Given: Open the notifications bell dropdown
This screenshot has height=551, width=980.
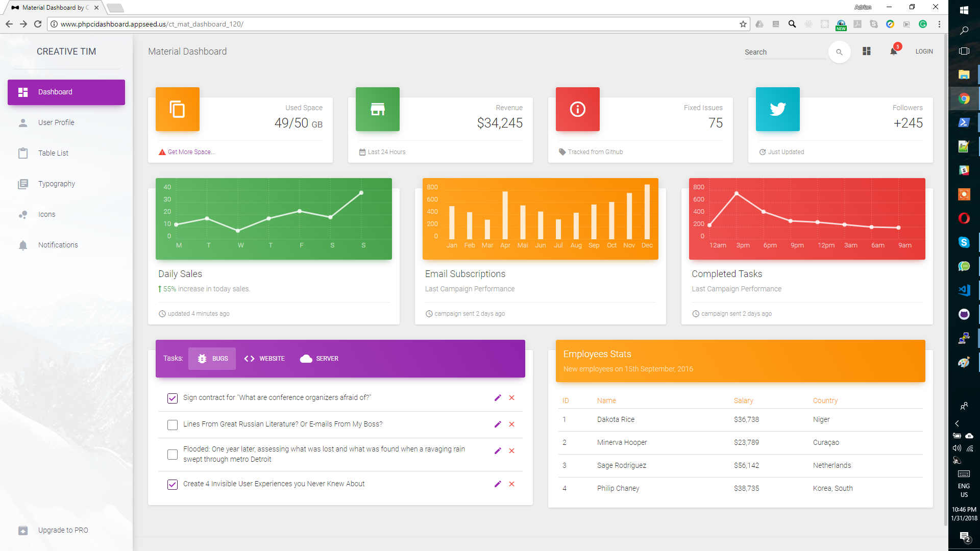Looking at the screenshot, I should (x=893, y=51).
